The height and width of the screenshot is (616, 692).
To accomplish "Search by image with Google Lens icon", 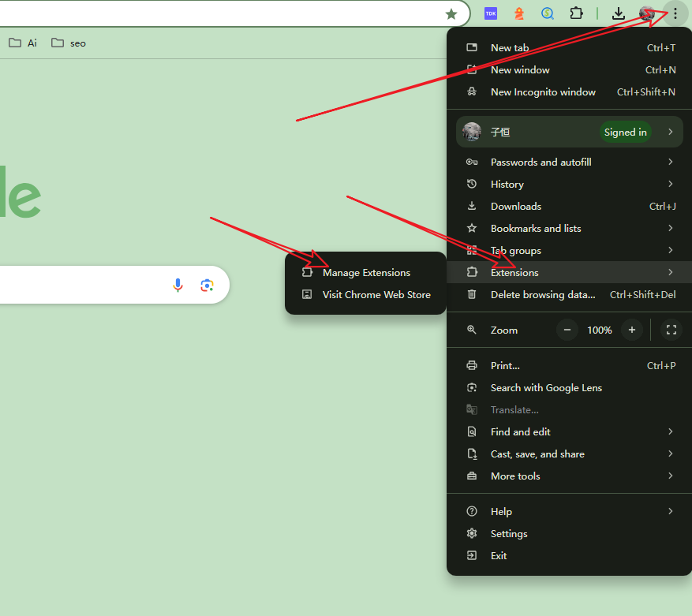I will point(207,285).
